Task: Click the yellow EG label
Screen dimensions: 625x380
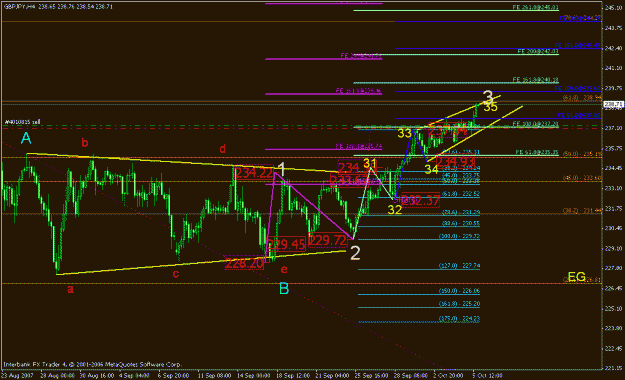Action: click(x=576, y=277)
